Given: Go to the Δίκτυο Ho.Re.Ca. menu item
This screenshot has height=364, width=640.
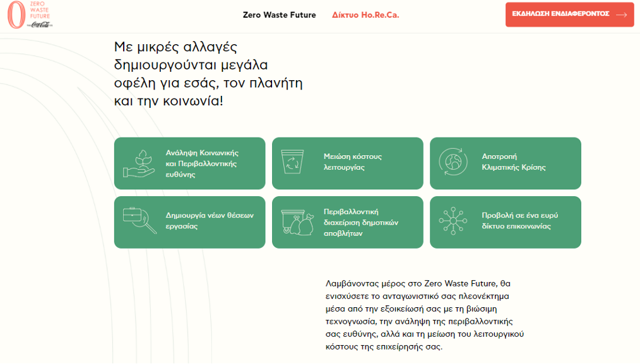Looking at the screenshot, I should pyautogui.click(x=365, y=15).
